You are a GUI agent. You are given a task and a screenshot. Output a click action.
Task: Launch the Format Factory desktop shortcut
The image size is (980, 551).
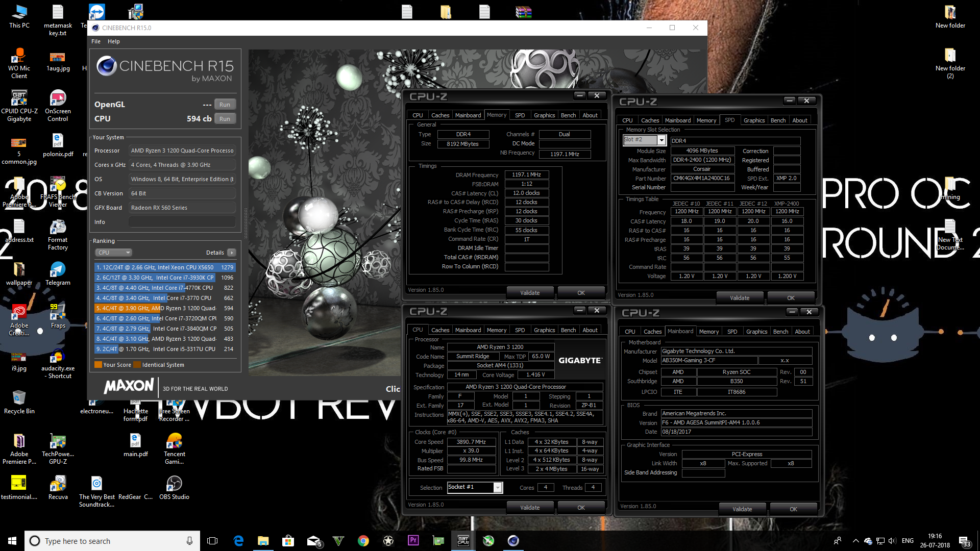coord(58,235)
